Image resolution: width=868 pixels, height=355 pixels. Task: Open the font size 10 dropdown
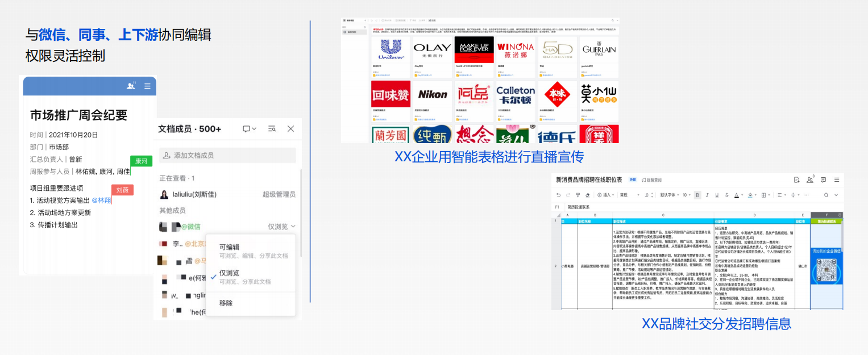(687, 195)
